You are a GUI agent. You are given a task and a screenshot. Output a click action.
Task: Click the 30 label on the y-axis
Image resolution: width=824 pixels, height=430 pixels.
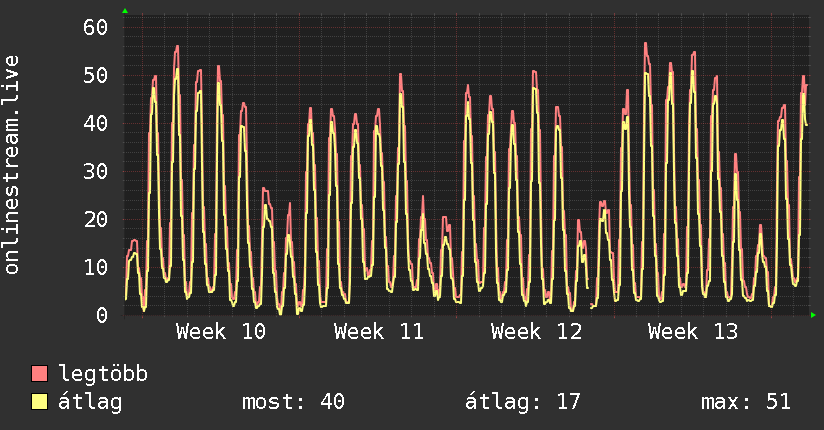(95, 171)
